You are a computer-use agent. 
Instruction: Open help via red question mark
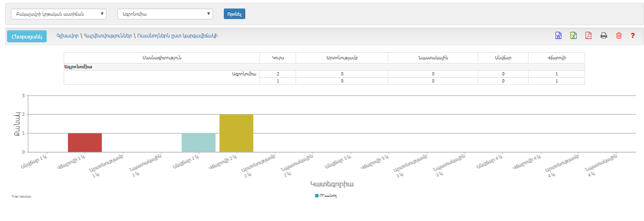tap(633, 36)
